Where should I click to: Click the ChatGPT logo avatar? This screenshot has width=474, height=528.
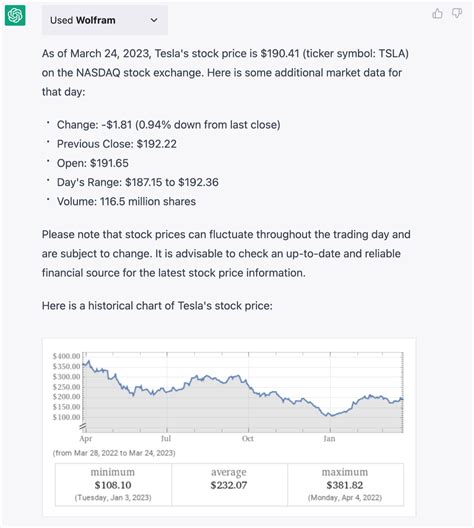[x=15, y=15]
